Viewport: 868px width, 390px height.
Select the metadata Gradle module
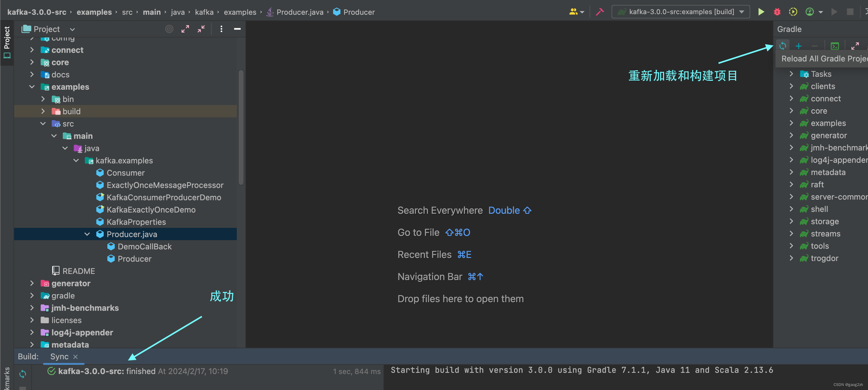tap(828, 172)
